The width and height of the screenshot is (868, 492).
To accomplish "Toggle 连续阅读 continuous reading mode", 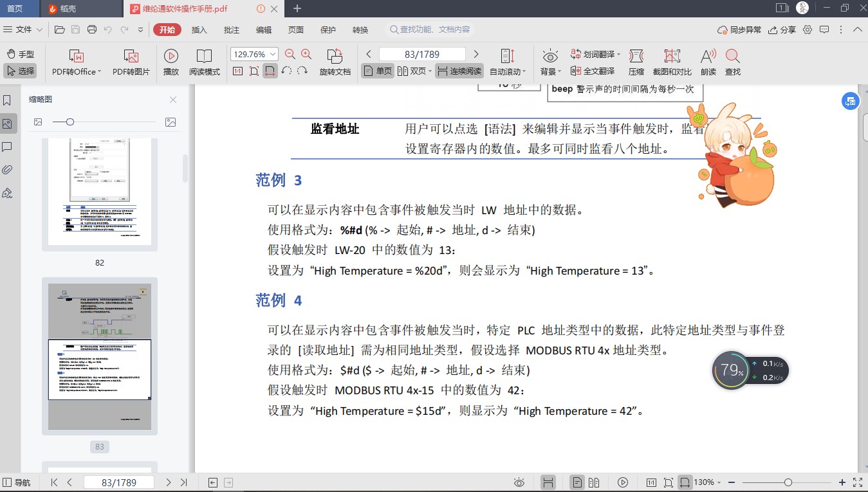I will click(459, 71).
